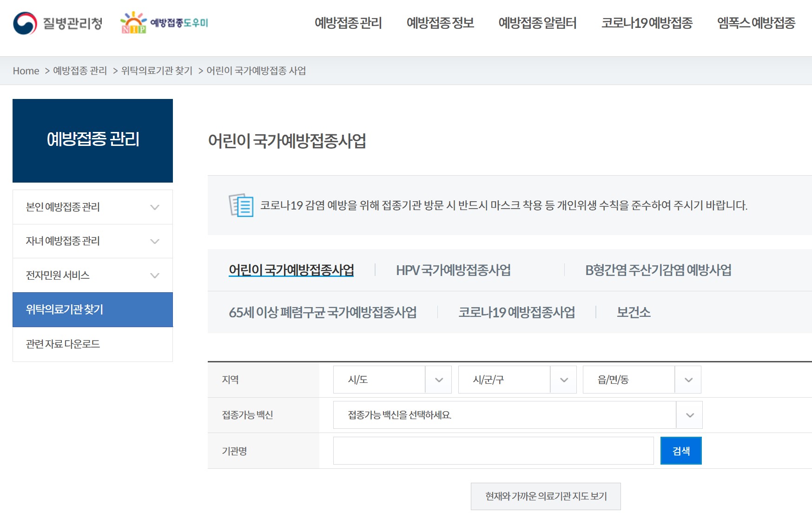The image size is (812, 525).
Task: Open the 시/군/구 dropdown
Action: (x=517, y=380)
